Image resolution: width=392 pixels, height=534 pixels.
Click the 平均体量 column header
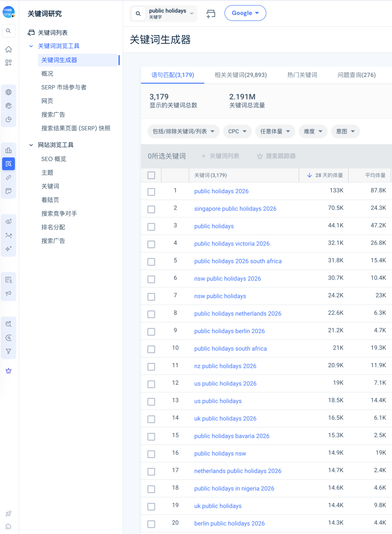(x=375, y=175)
